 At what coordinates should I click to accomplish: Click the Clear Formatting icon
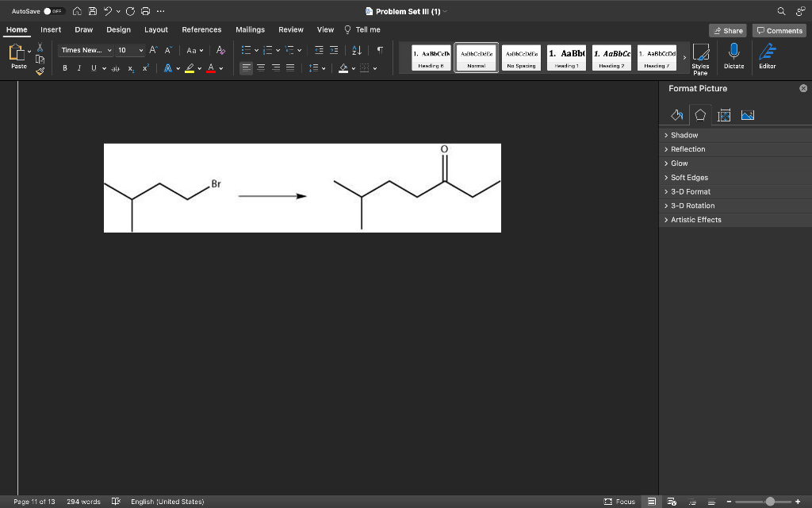220,50
